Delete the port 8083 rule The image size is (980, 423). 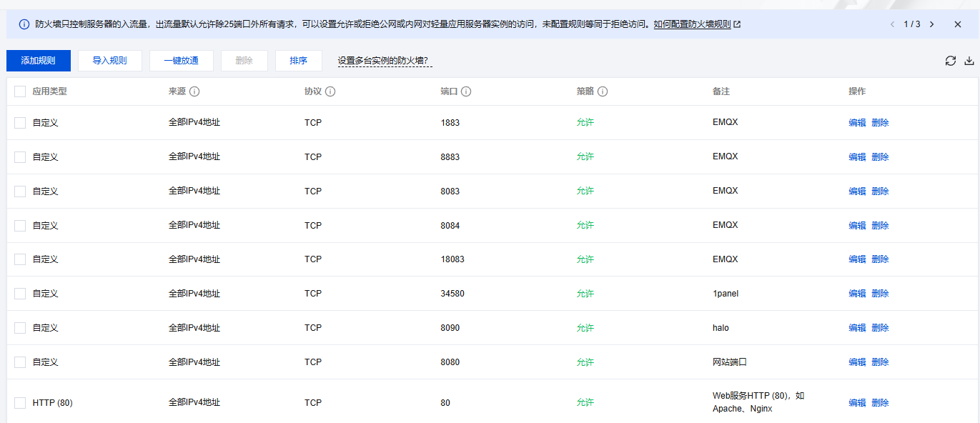[x=880, y=191]
